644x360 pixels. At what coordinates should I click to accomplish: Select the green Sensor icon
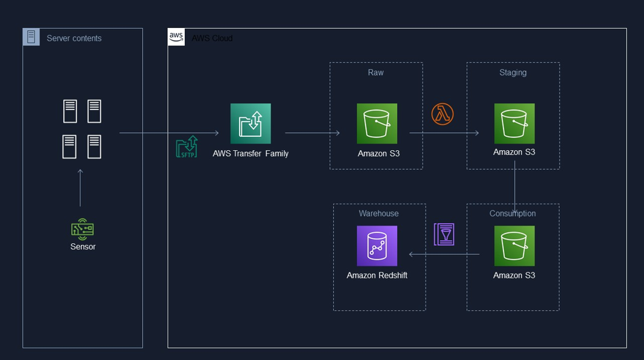82,229
